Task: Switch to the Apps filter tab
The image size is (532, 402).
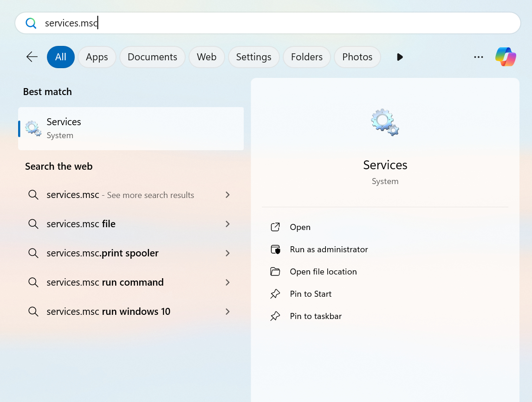Action: 97,57
